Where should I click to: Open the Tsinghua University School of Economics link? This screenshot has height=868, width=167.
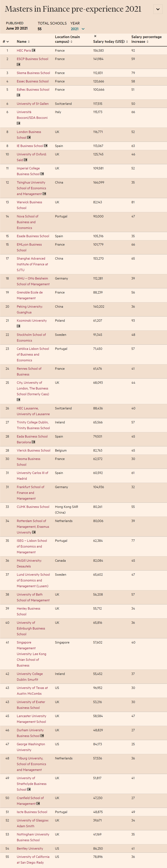tap(31, 188)
